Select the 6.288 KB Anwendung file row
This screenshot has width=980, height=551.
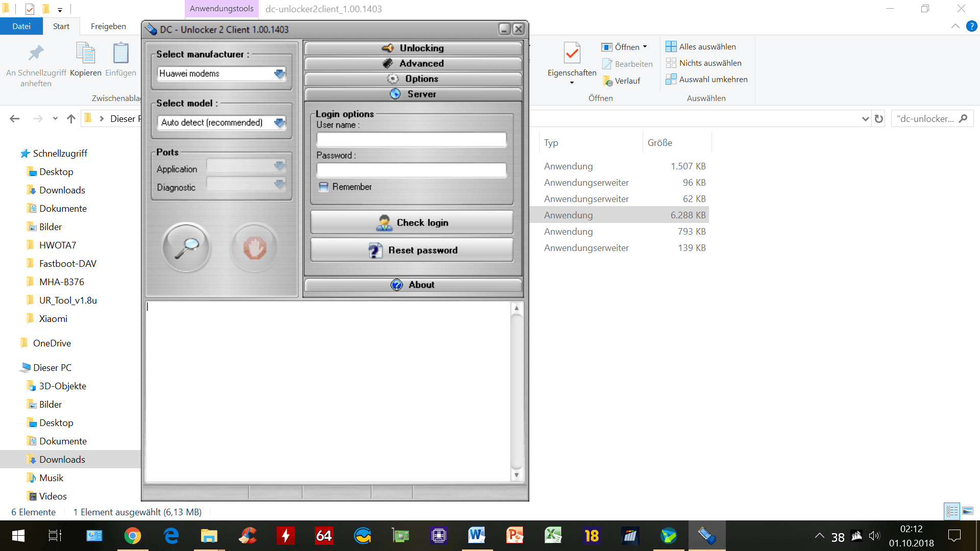click(x=619, y=215)
